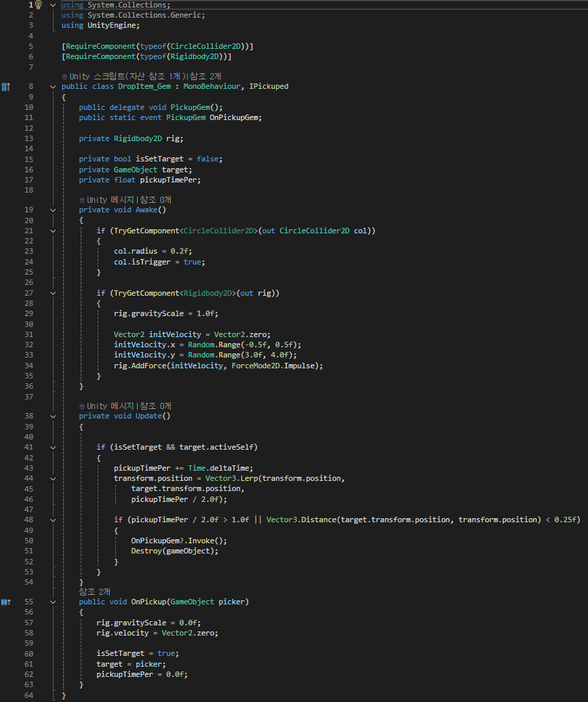Click 'System.Collections.Generic' on line 2
The width and height of the screenshot is (588, 702).
(x=144, y=15)
